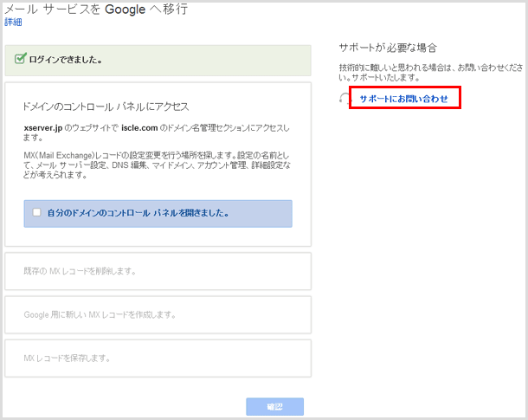Click the サポートが必要な場合 heading
Image resolution: width=528 pixels, height=420 pixels.
(x=388, y=48)
